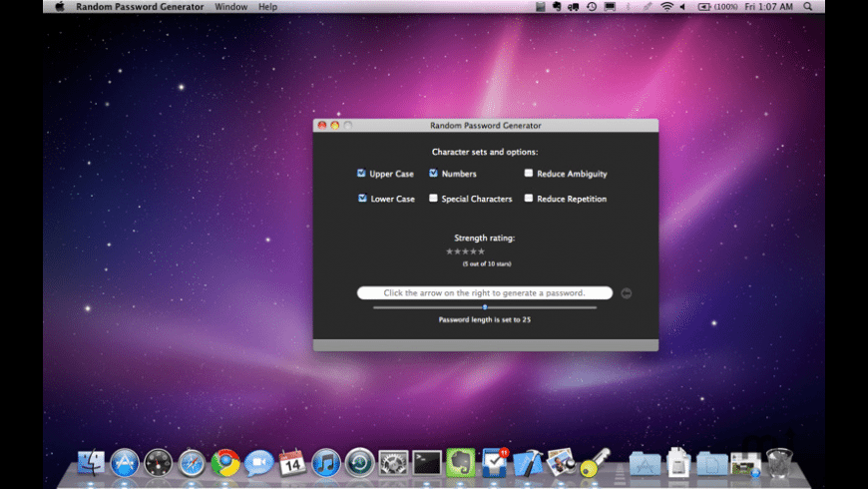Enable the Special Characters checkbox

[x=433, y=199]
